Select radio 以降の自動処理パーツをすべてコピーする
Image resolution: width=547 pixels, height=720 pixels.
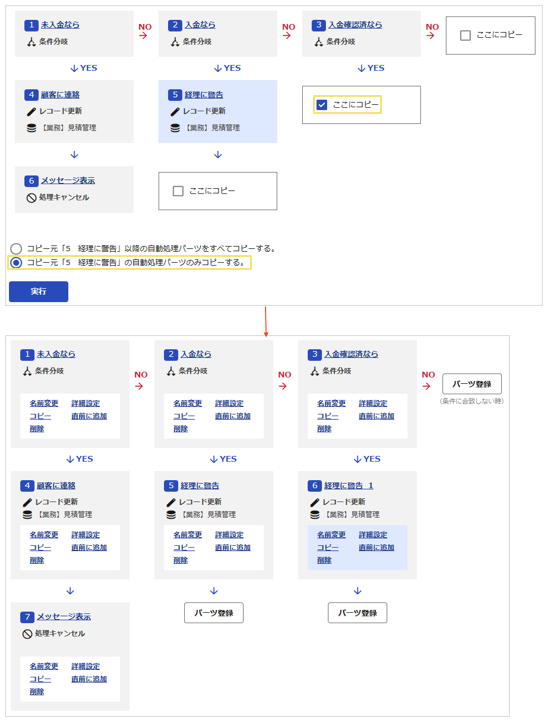[x=16, y=249]
